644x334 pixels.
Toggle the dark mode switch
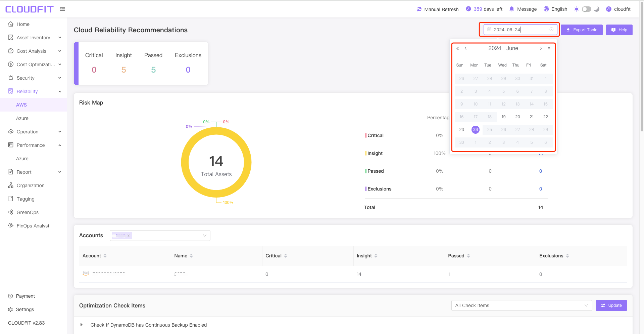pos(587,9)
